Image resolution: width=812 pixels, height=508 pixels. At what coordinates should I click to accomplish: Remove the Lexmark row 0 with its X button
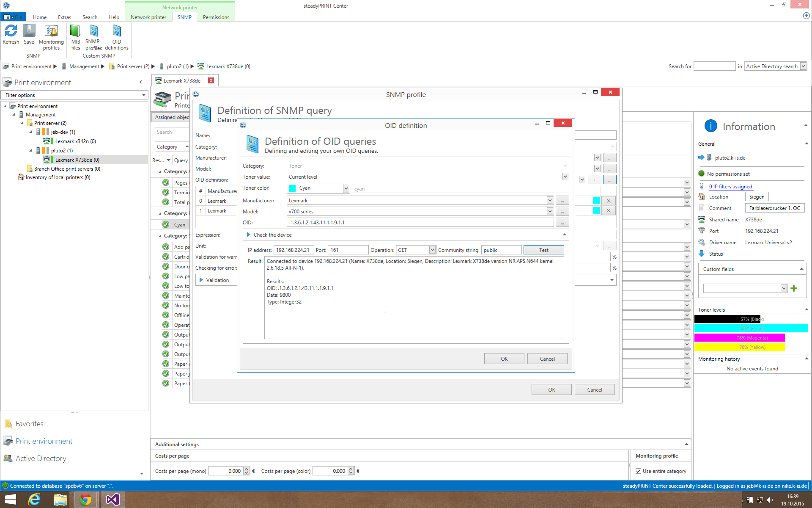pyautogui.click(x=609, y=201)
